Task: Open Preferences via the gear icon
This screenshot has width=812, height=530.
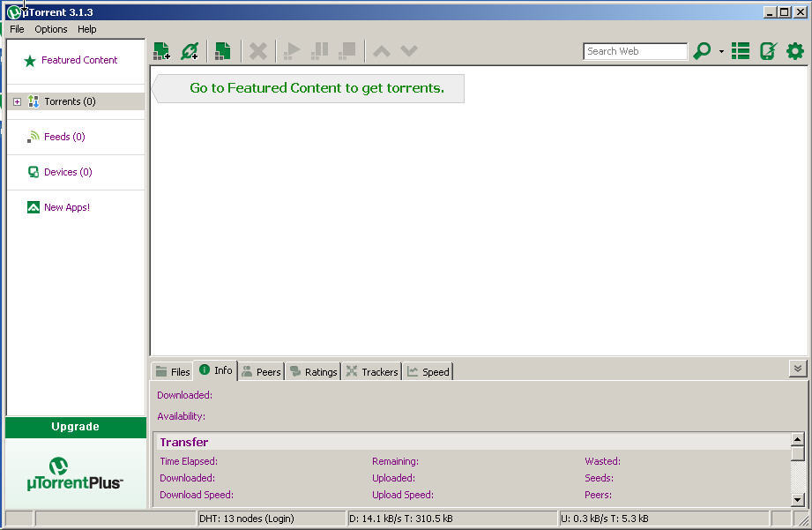Action: pos(794,50)
